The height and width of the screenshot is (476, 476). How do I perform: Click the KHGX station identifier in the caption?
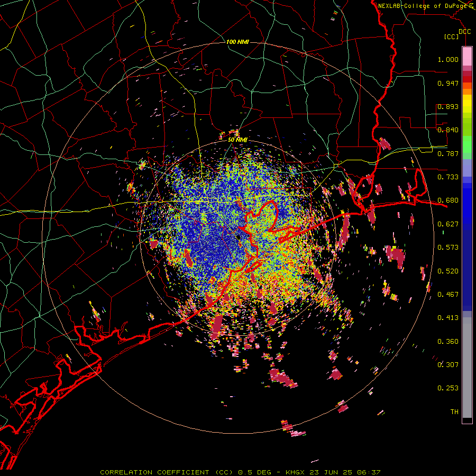pyautogui.click(x=295, y=472)
